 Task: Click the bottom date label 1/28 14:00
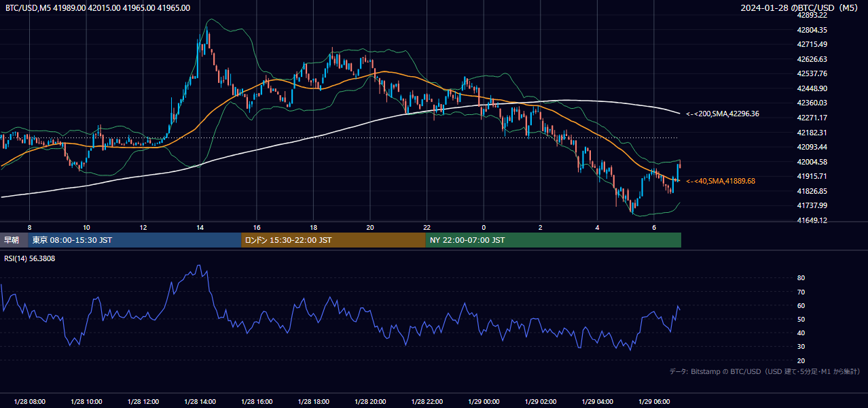click(200, 402)
